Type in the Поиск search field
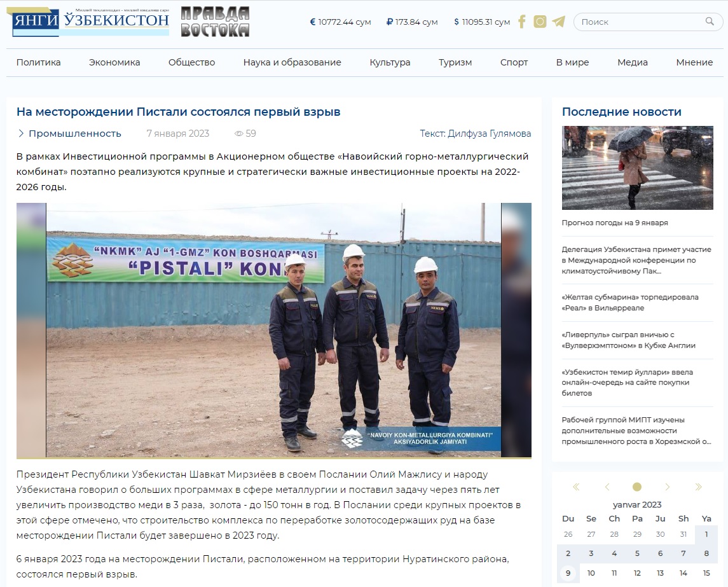The image size is (728, 587). click(639, 22)
